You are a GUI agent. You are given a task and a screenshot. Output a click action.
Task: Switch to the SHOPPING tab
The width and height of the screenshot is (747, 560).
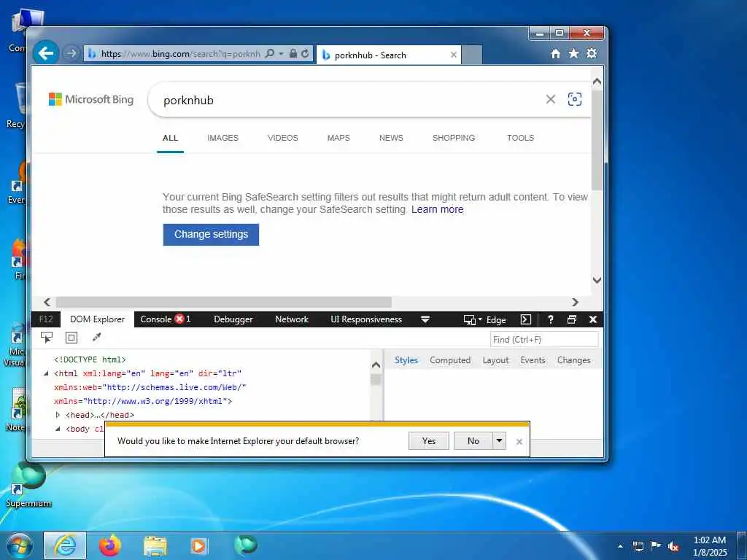pos(454,138)
